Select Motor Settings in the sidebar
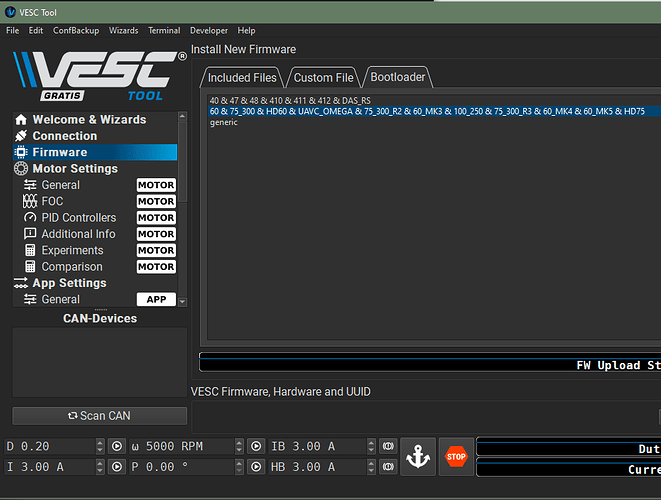The width and height of the screenshot is (661, 500). coord(74,169)
